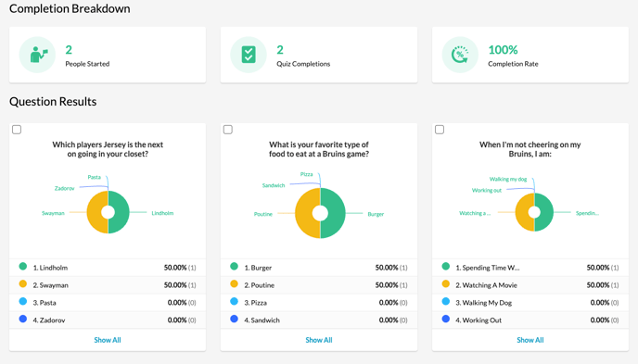Click the green Burger legend dot
Screen dimensions: 638x364
234,267
